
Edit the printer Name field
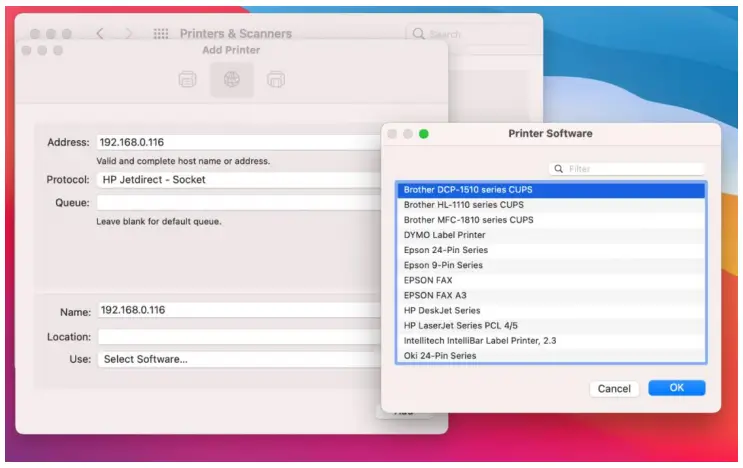tap(239, 310)
